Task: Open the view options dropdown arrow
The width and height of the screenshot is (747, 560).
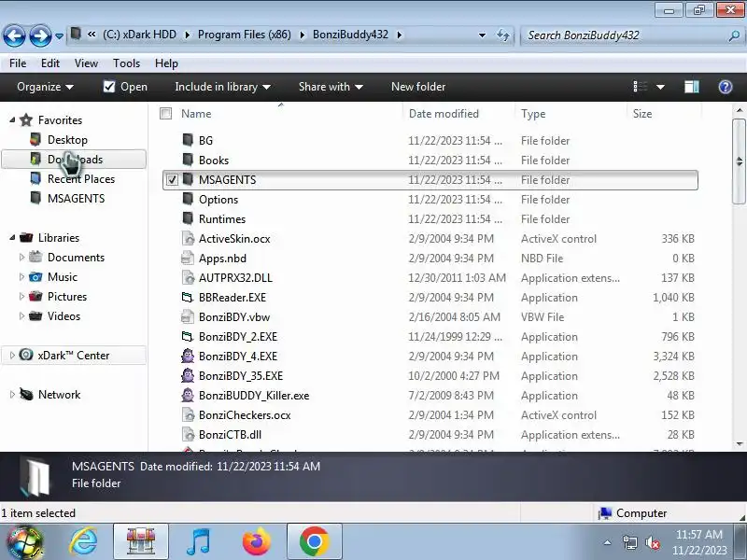Action: (660, 87)
